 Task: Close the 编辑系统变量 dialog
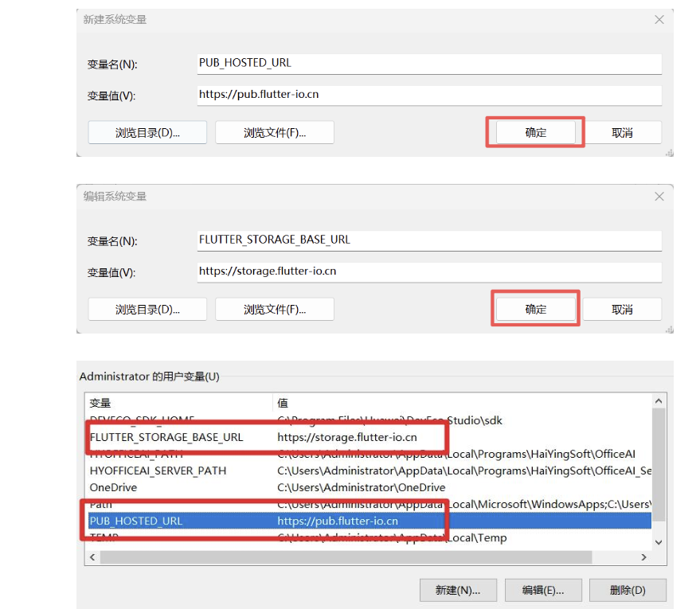(x=659, y=197)
